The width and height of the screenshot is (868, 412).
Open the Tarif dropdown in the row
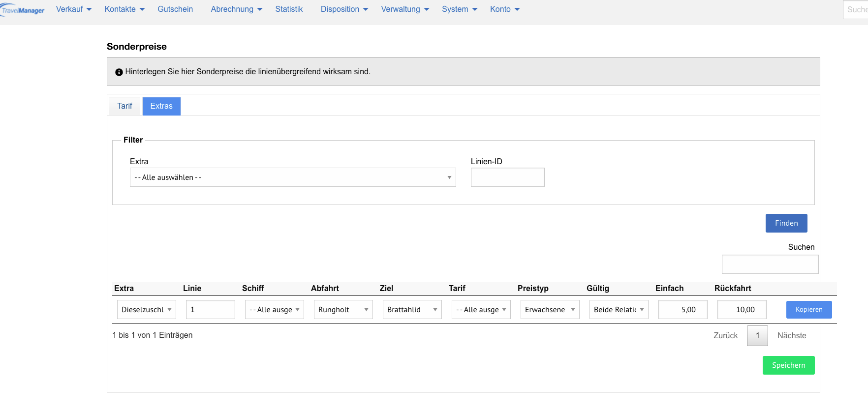pyautogui.click(x=481, y=310)
